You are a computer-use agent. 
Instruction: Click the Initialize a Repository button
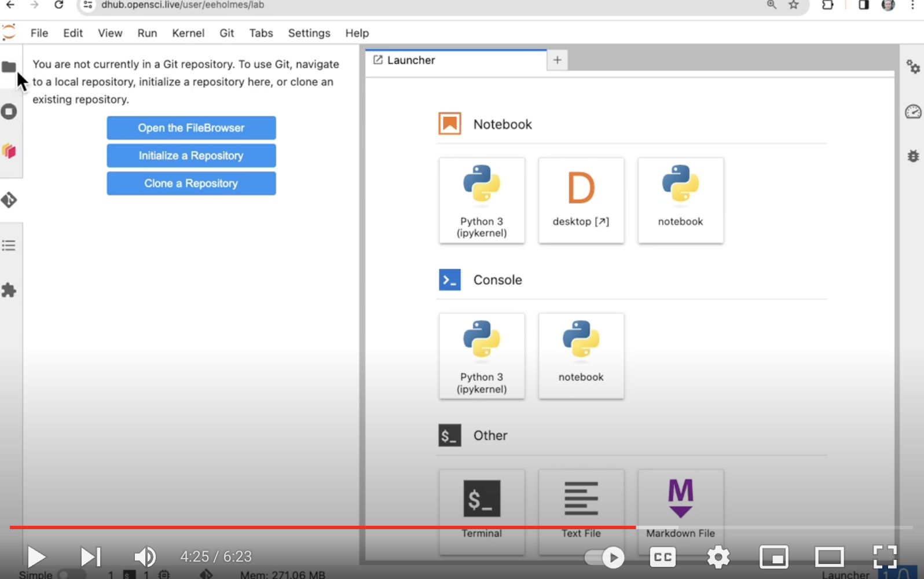click(x=191, y=156)
